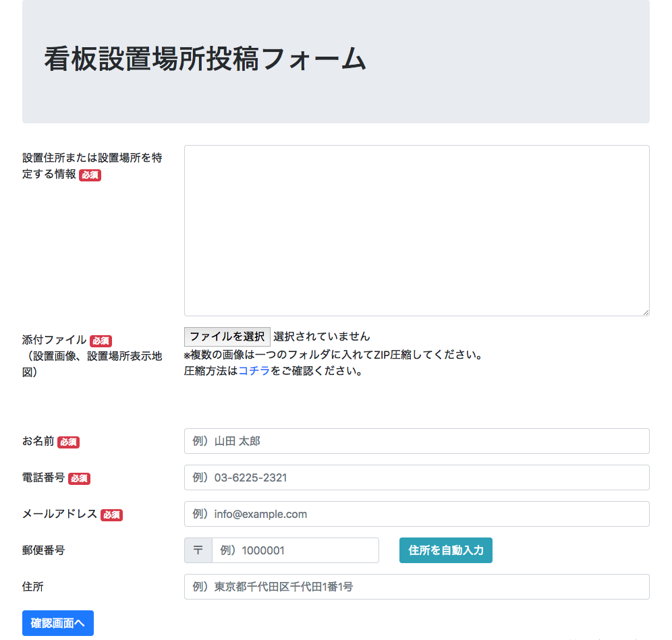The image size is (672, 640).
Task: Focus the 電話番号 input field
Action: 416,477
